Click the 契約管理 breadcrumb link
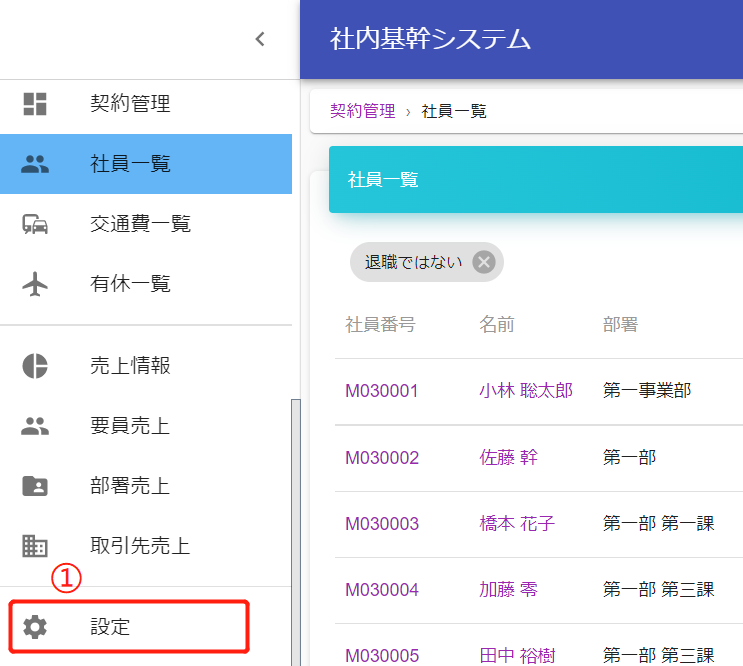 click(x=362, y=111)
